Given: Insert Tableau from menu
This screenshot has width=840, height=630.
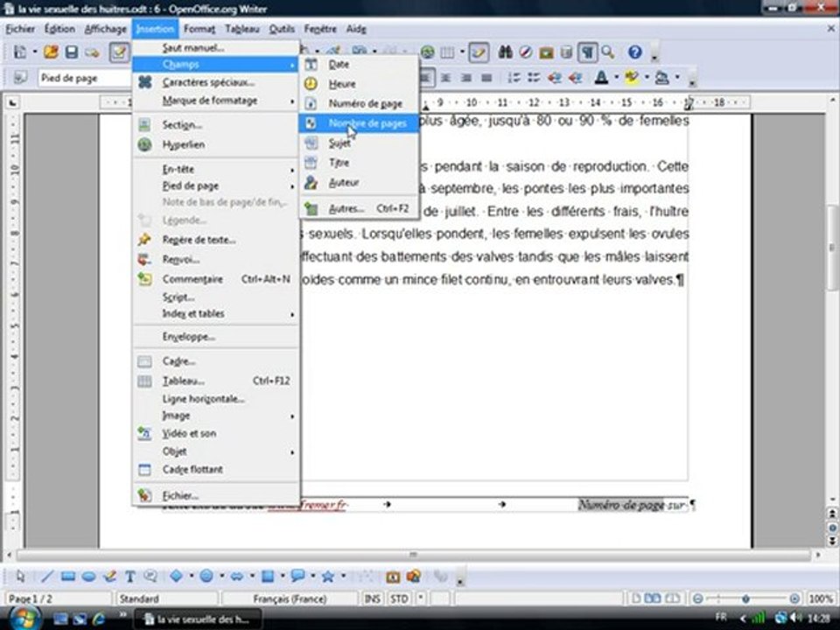Looking at the screenshot, I should [215, 381].
